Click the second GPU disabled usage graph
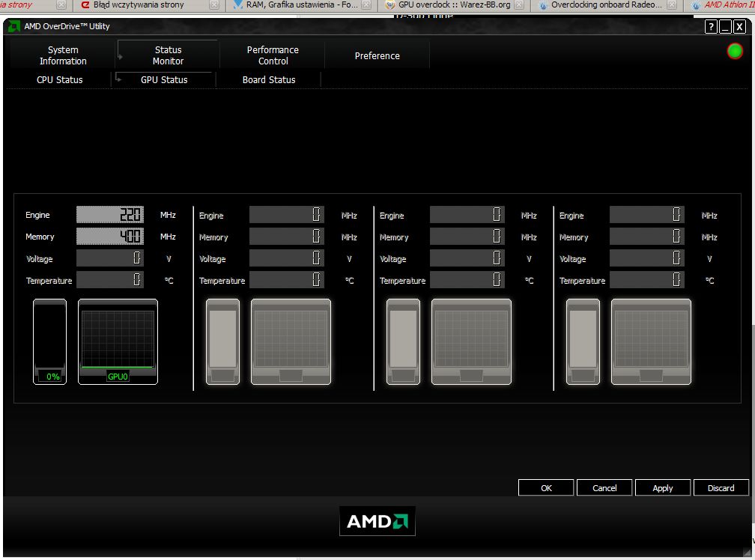This screenshot has height=560, width=755. (x=291, y=341)
